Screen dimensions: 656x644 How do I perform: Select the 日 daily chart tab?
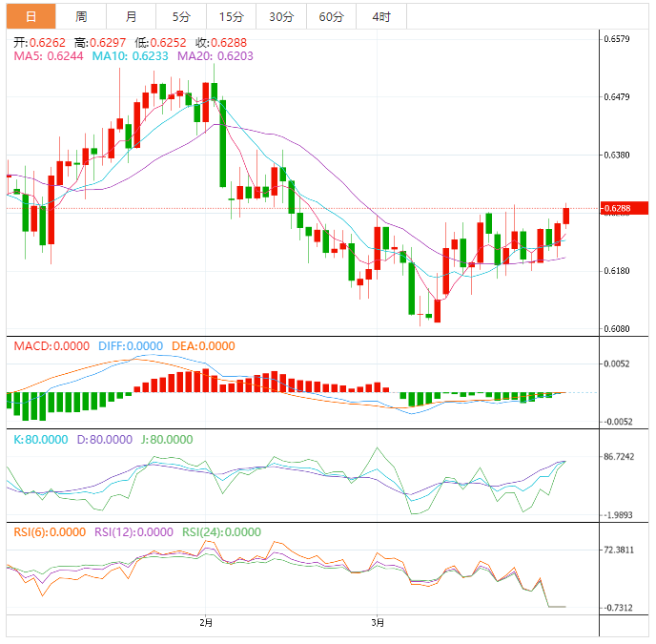click(x=31, y=17)
